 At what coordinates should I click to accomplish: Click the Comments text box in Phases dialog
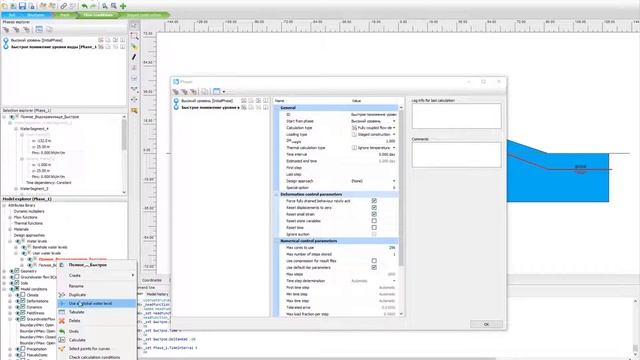pos(456,155)
